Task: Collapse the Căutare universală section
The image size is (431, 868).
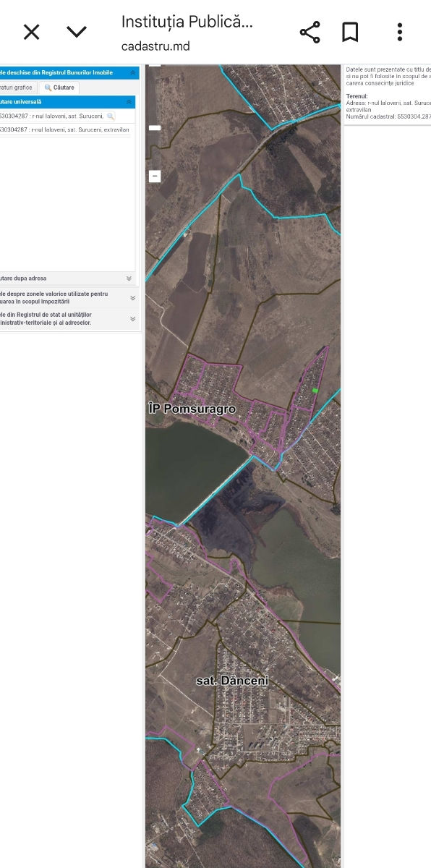Action: [x=129, y=102]
